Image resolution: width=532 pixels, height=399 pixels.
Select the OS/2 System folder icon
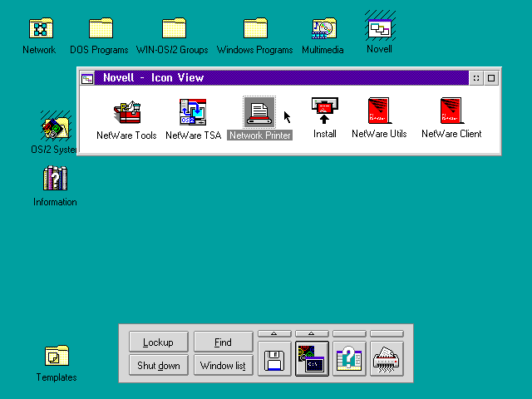(56, 126)
